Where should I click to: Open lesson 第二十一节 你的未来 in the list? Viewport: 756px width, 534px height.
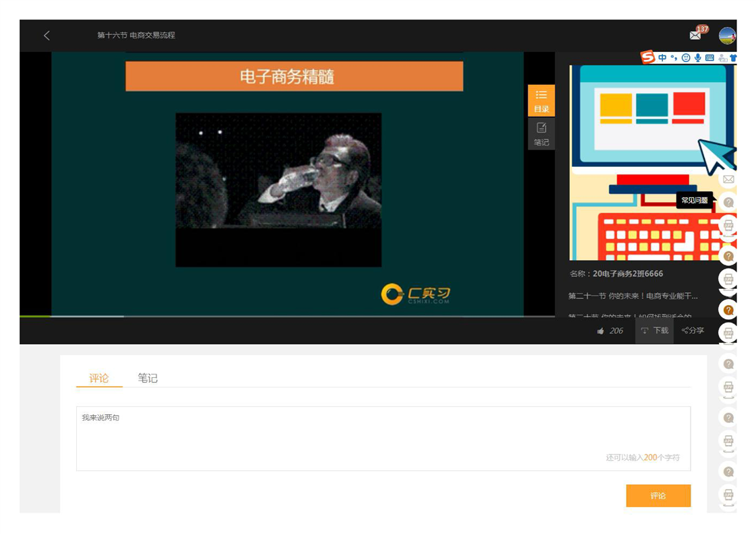(633, 296)
